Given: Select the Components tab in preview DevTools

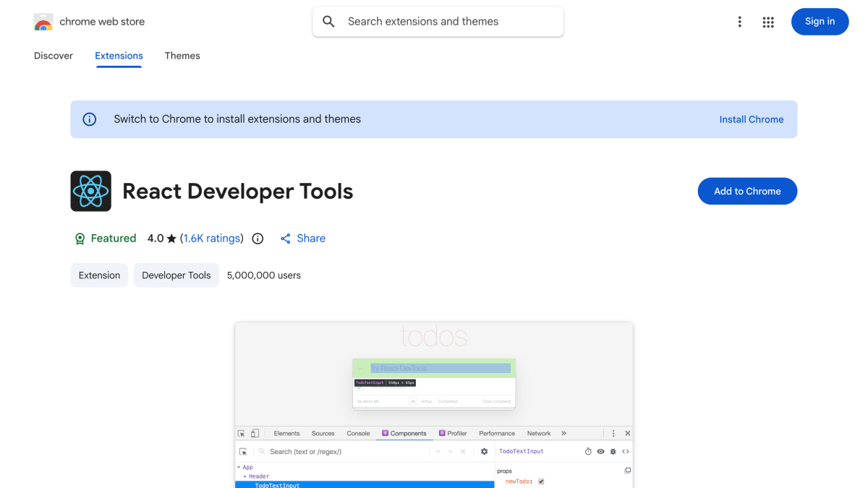Looking at the screenshot, I should (x=404, y=434).
